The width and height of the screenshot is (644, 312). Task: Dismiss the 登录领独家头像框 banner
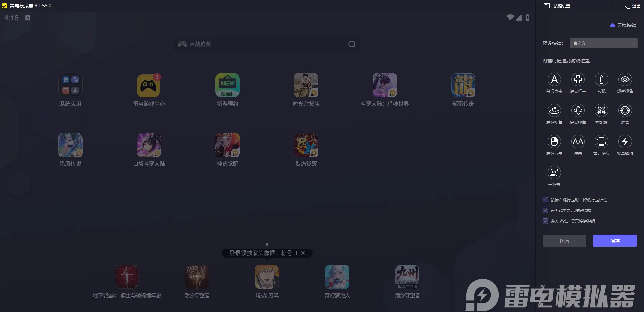303,253
